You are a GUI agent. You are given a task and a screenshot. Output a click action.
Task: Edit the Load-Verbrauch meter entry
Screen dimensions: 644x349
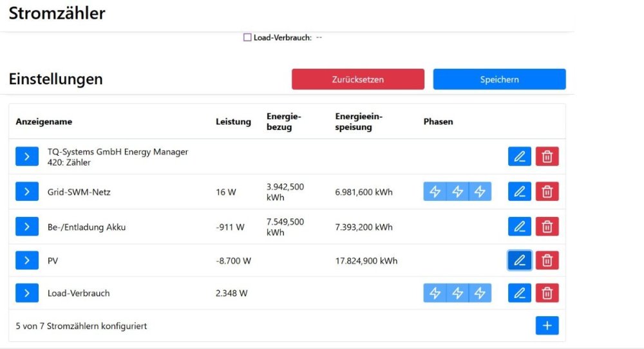519,293
